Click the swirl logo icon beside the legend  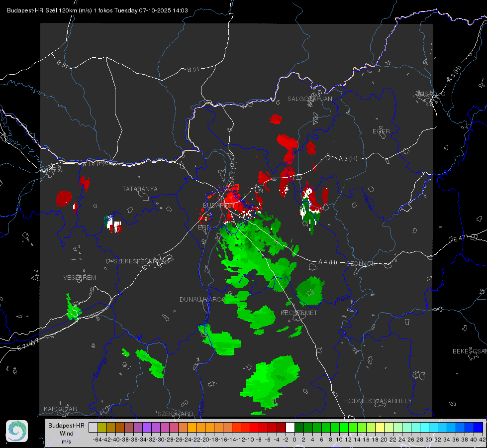pyautogui.click(x=17, y=431)
